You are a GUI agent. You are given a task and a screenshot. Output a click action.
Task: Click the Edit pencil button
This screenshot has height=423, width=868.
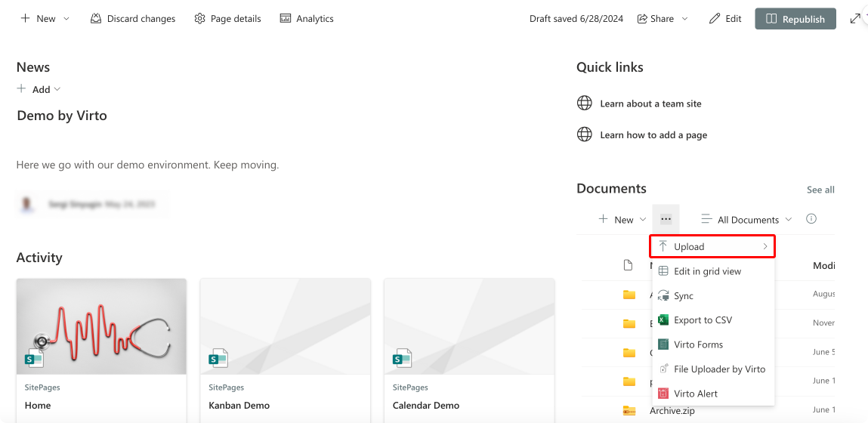(725, 19)
